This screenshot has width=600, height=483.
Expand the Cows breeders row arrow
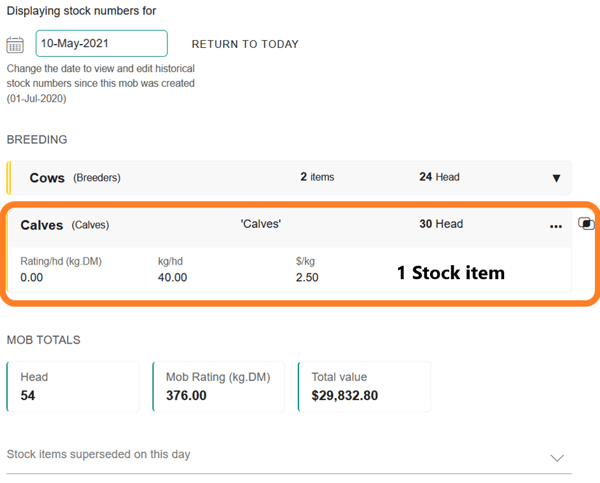click(x=557, y=178)
